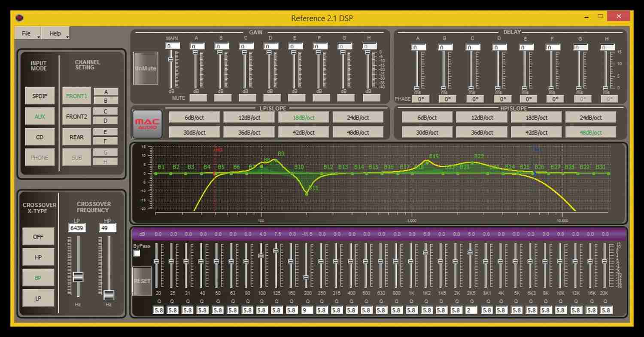Click the delay B value field
644x337 pixels.
[445, 47]
